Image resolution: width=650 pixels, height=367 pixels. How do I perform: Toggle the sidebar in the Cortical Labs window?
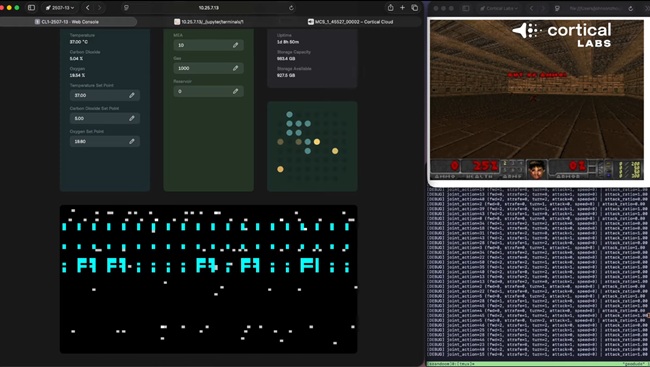pos(466,8)
